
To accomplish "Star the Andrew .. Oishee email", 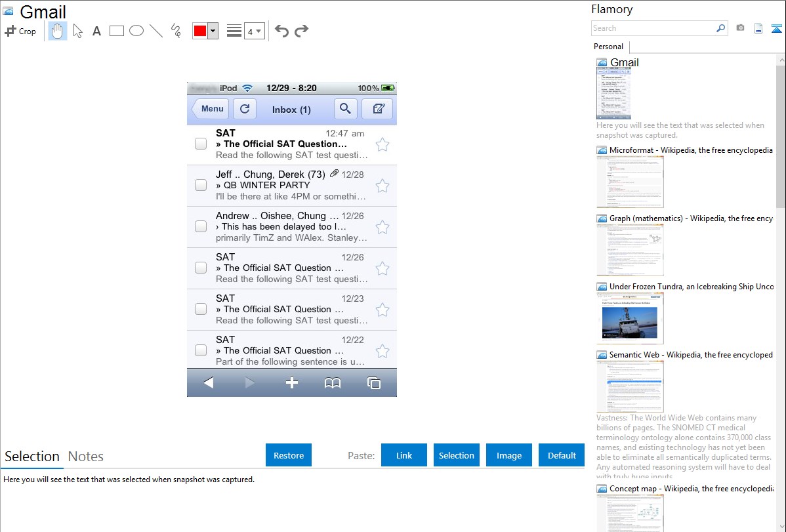I will point(383,227).
